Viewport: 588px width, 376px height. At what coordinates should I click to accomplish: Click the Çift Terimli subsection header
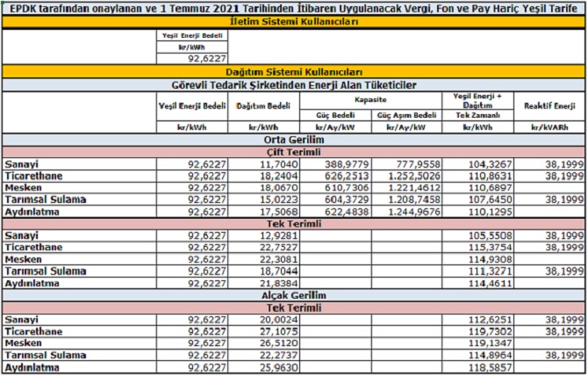pos(293,152)
